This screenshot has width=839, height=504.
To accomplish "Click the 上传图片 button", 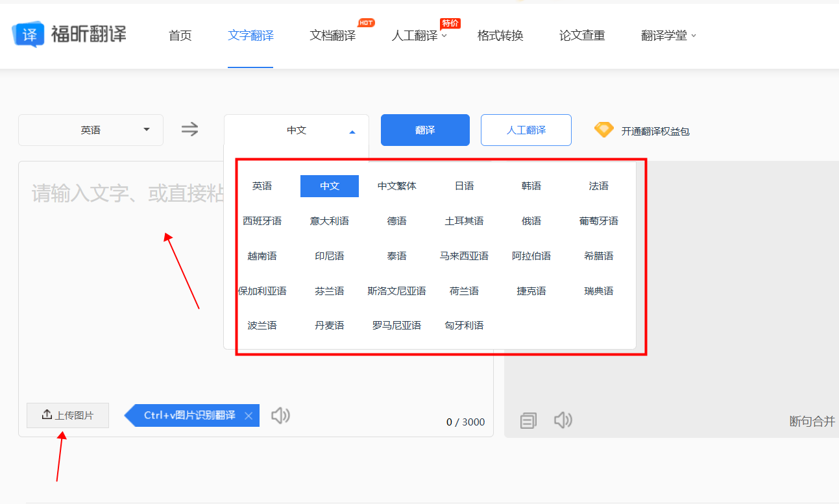I will pos(67,415).
